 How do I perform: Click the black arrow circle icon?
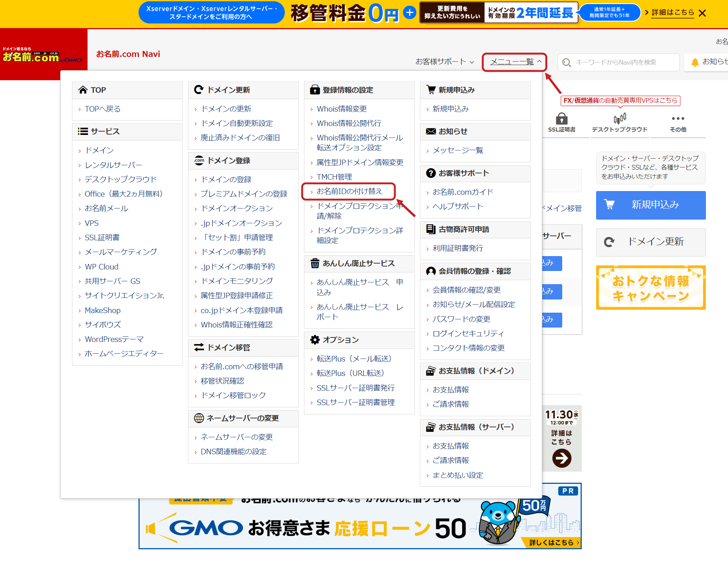(x=561, y=458)
